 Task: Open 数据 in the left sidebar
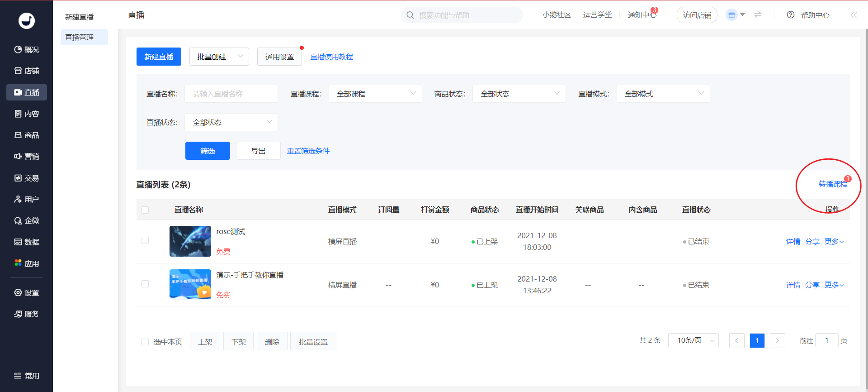click(x=26, y=242)
